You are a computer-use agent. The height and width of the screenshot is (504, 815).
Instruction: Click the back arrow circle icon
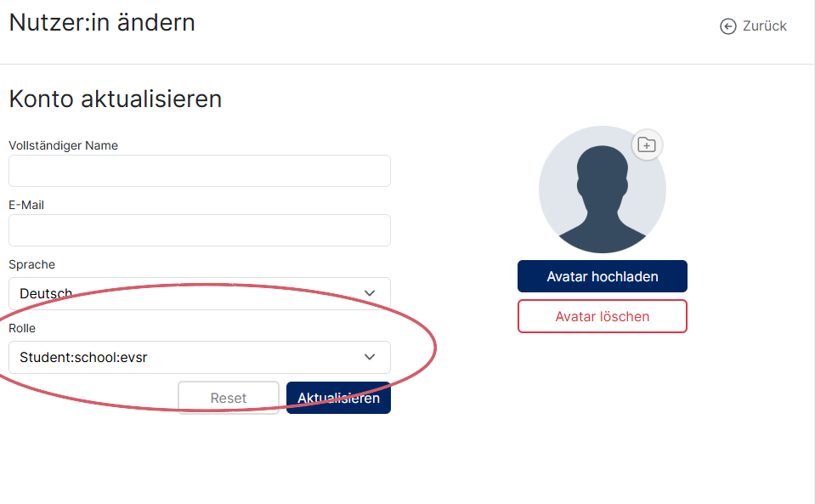(727, 26)
